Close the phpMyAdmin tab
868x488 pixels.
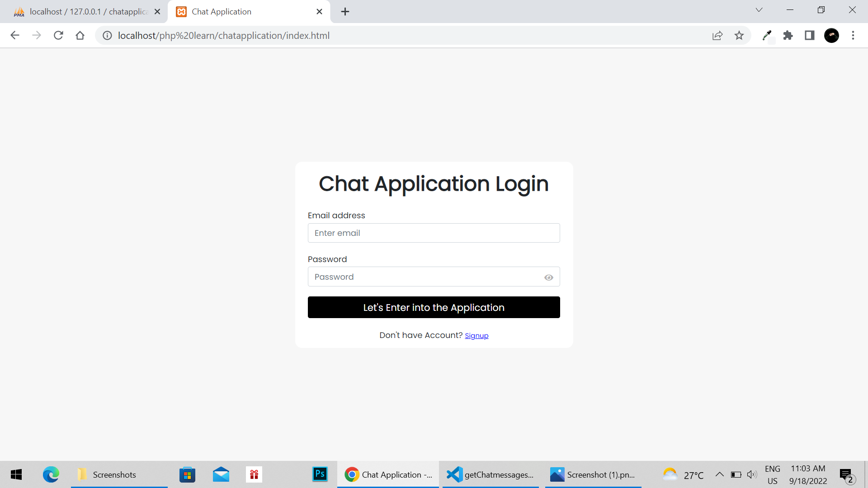pos(157,12)
